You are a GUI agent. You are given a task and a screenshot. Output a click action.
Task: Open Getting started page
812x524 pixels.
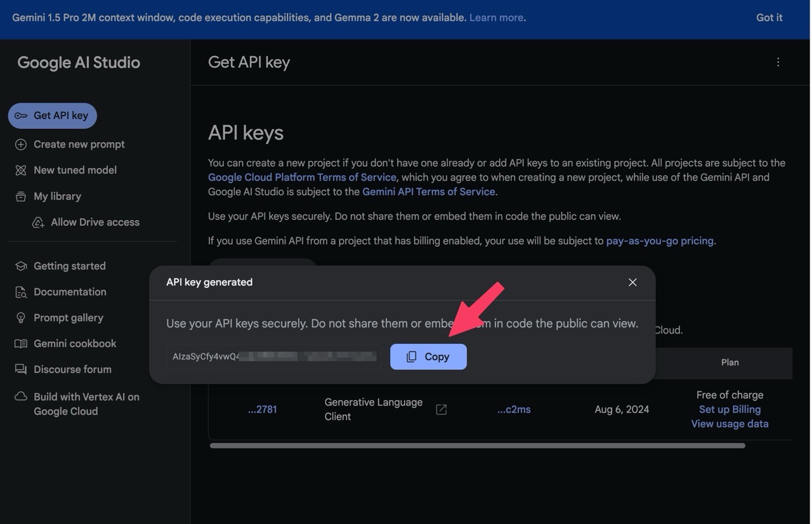click(x=70, y=266)
